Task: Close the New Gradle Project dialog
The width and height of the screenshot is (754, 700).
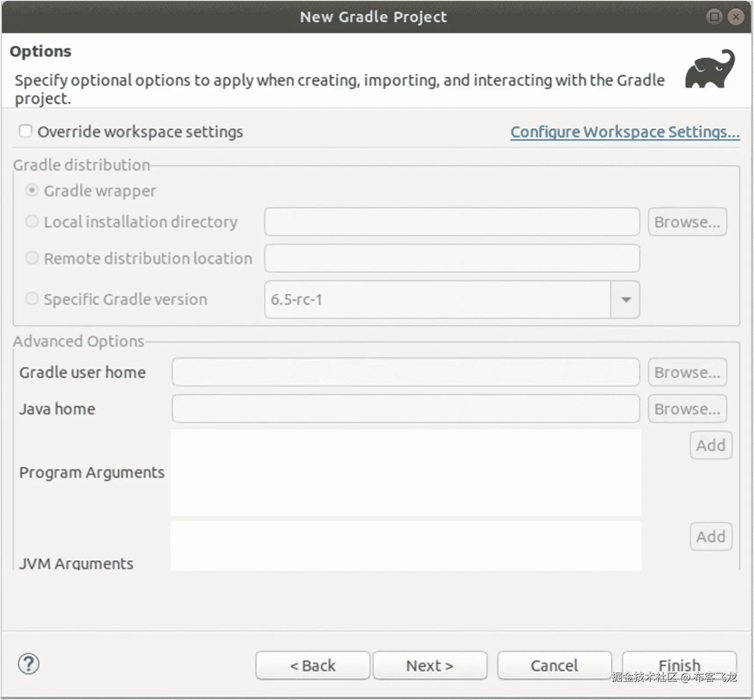Action: [x=736, y=17]
